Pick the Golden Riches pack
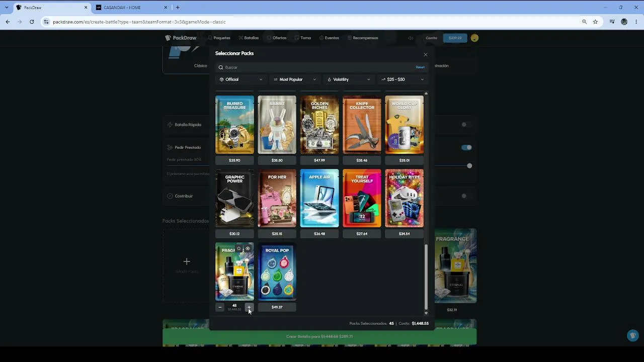The image size is (644, 362). [319, 125]
